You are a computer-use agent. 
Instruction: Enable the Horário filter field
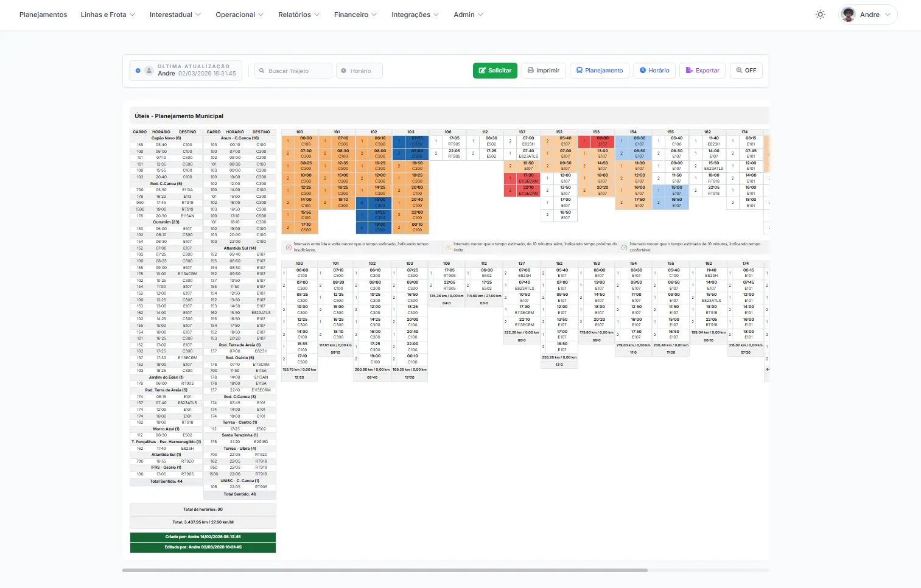359,70
